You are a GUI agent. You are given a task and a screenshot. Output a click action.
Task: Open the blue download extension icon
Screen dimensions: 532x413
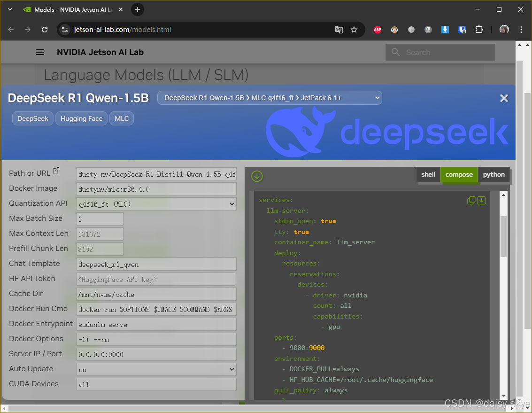coord(445,30)
